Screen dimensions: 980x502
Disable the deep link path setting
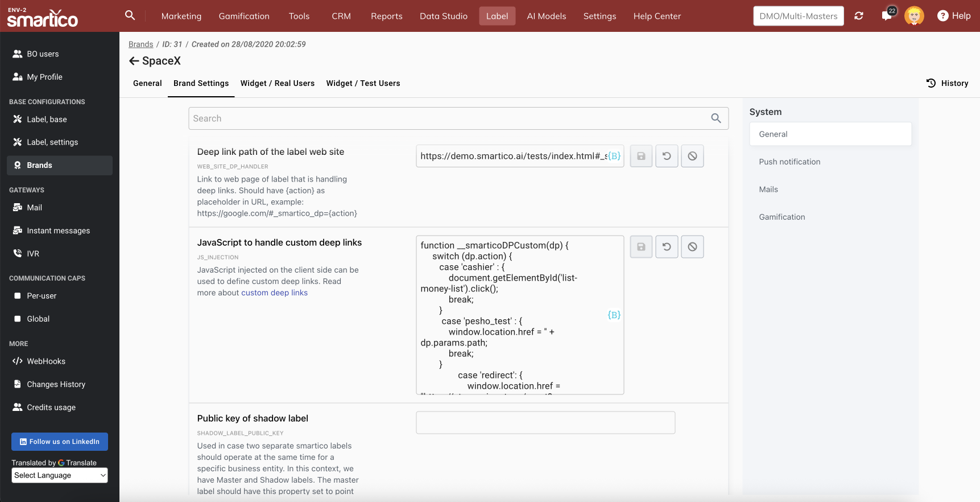pos(692,156)
